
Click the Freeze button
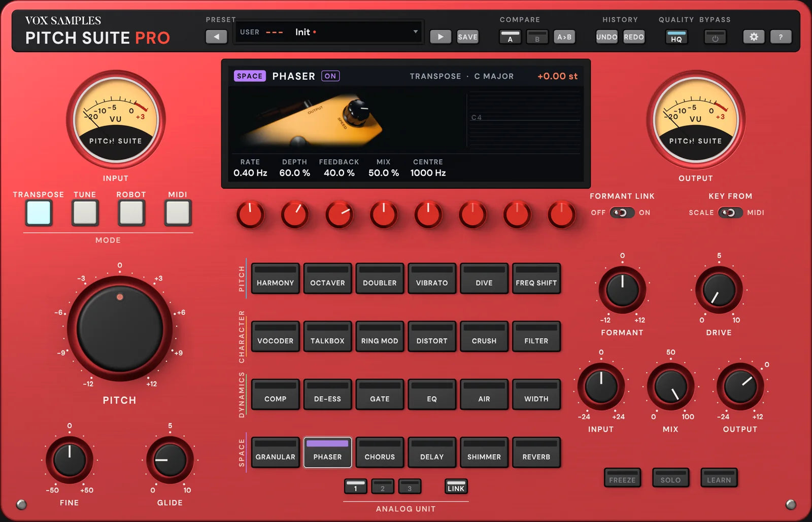click(x=622, y=478)
